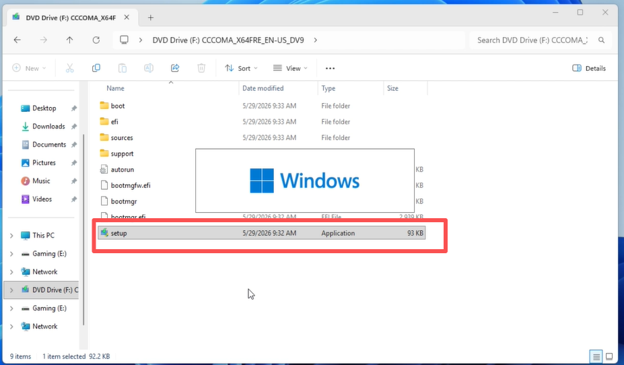Unpin Desktop using its pin icon

click(74, 108)
